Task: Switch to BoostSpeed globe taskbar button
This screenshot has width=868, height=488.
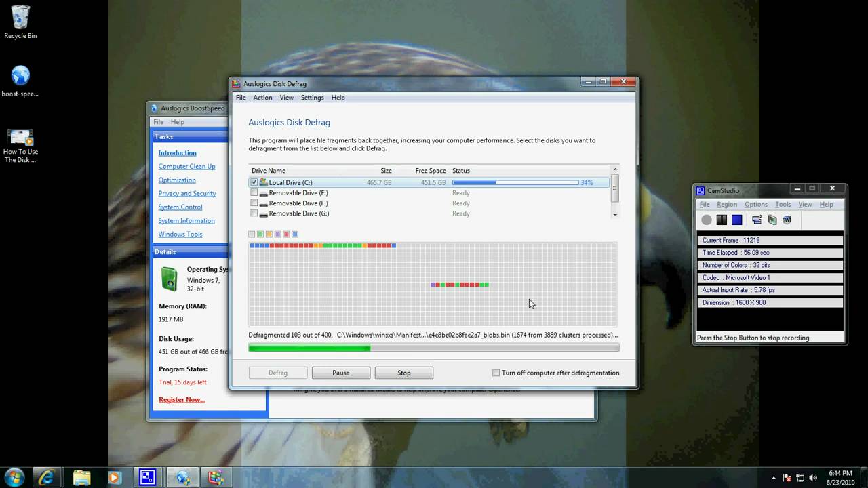Action: click(183, 477)
